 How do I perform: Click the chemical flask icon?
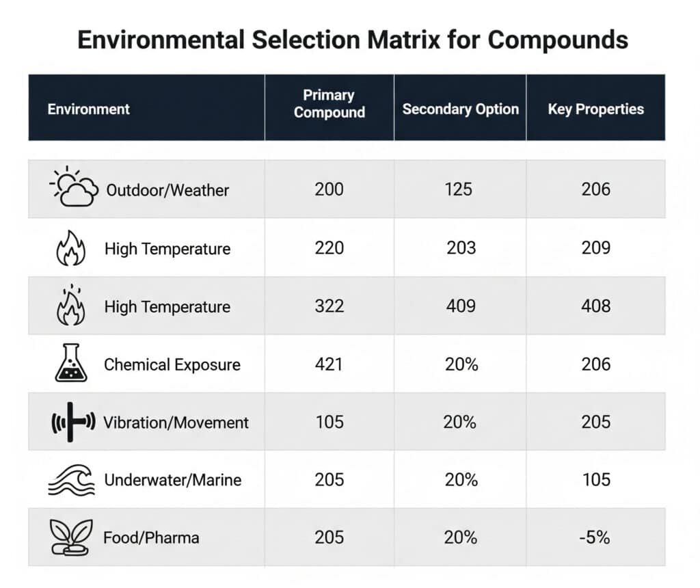(70, 363)
